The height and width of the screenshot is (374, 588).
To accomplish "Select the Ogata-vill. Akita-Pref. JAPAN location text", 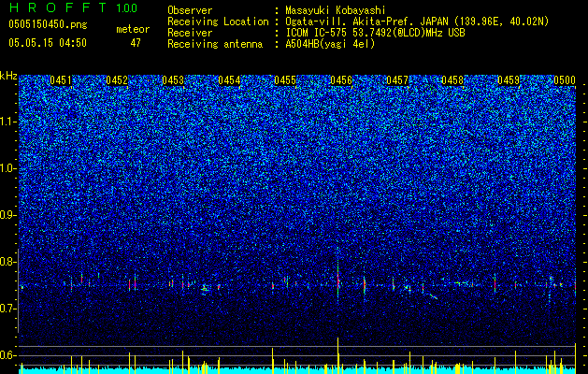I will (417, 22).
